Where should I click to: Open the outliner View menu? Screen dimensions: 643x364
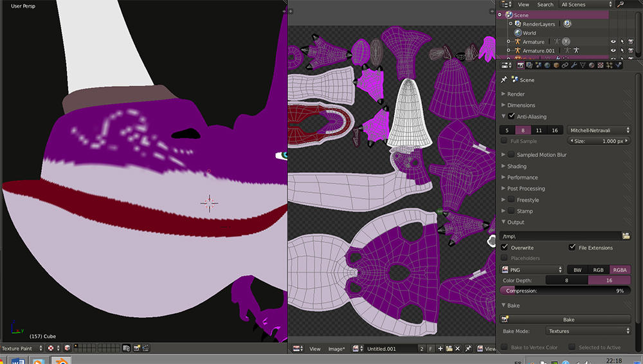(523, 5)
